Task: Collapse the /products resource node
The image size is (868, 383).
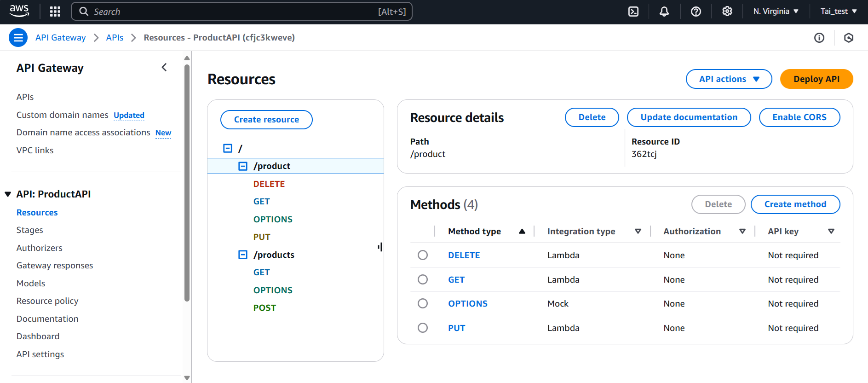Action: (x=243, y=255)
